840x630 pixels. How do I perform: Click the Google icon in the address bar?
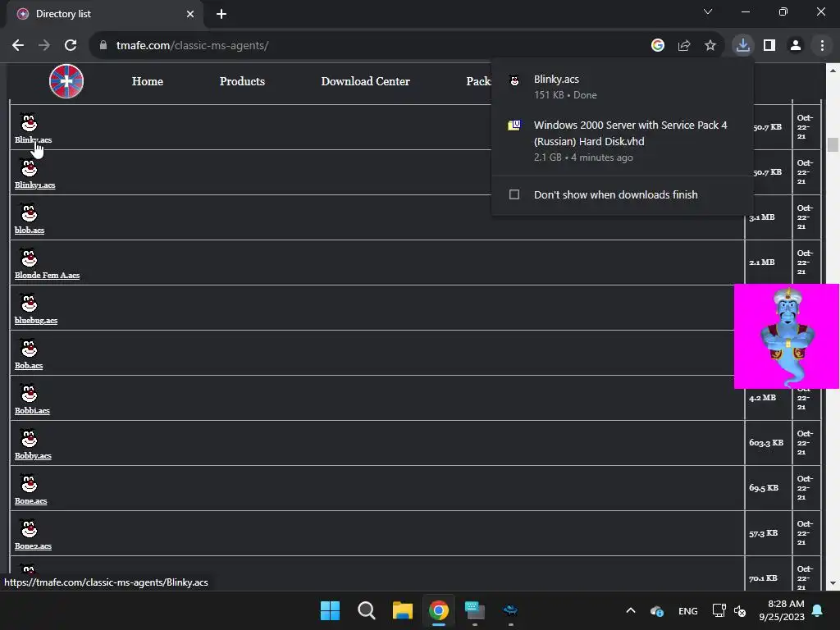click(x=657, y=46)
